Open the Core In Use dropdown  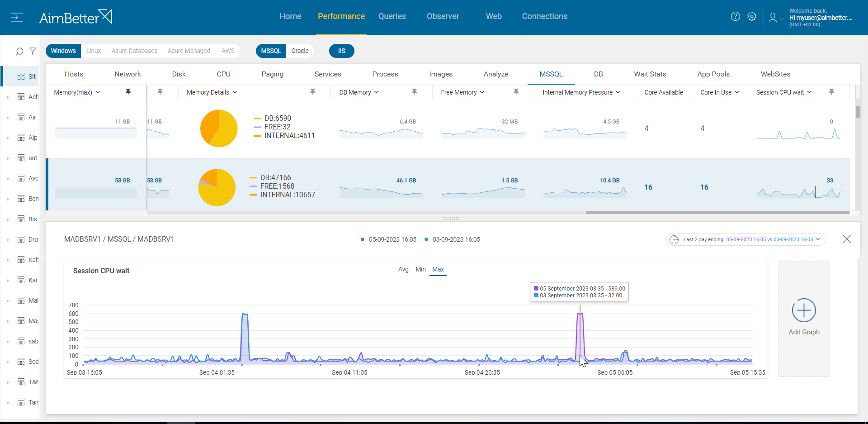[x=737, y=92]
